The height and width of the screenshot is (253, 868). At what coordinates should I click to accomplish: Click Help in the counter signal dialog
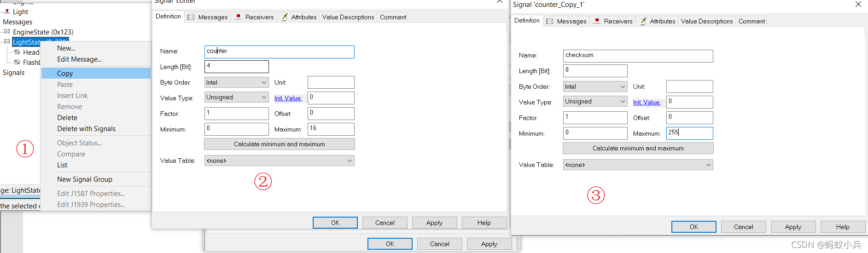click(484, 223)
